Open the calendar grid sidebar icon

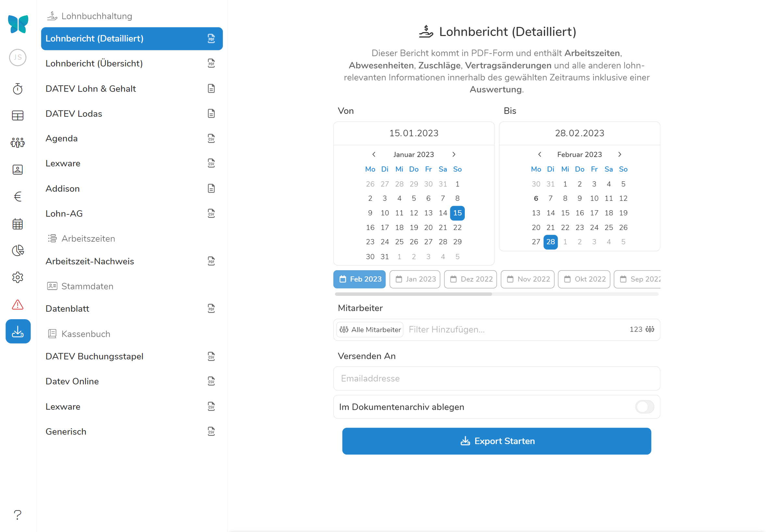pyautogui.click(x=18, y=224)
